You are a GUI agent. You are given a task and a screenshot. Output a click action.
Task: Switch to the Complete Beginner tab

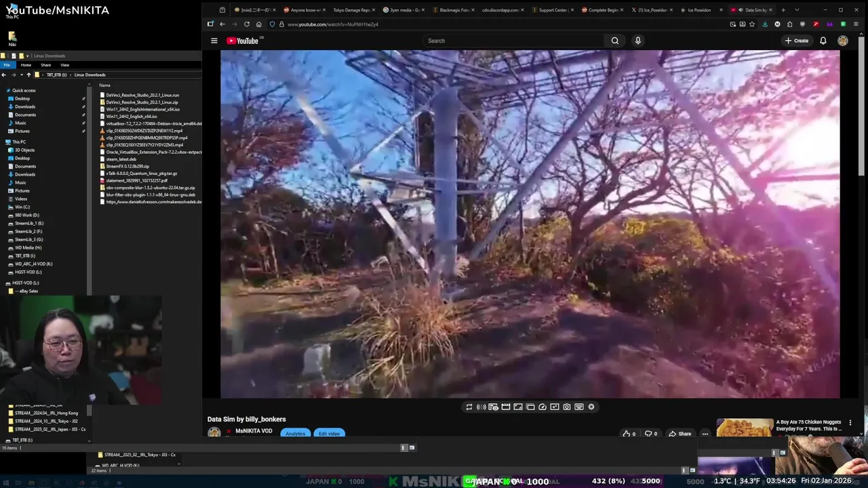click(x=602, y=10)
